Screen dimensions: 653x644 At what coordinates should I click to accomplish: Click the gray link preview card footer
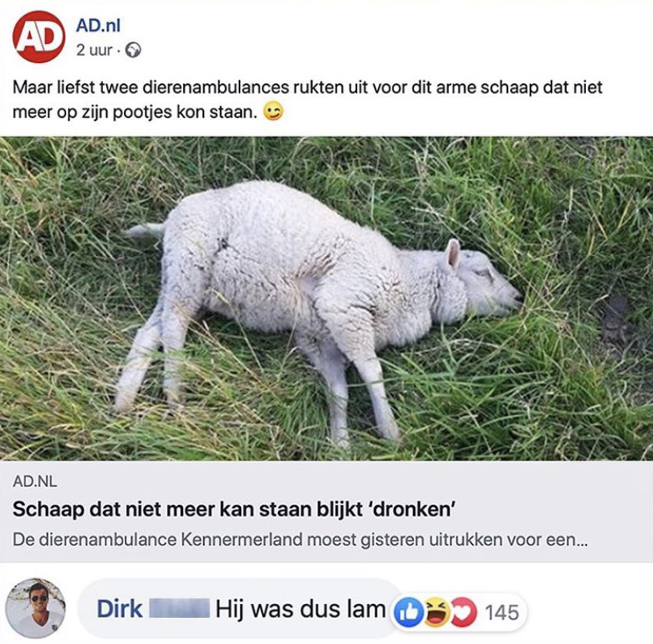tap(326, 512)
